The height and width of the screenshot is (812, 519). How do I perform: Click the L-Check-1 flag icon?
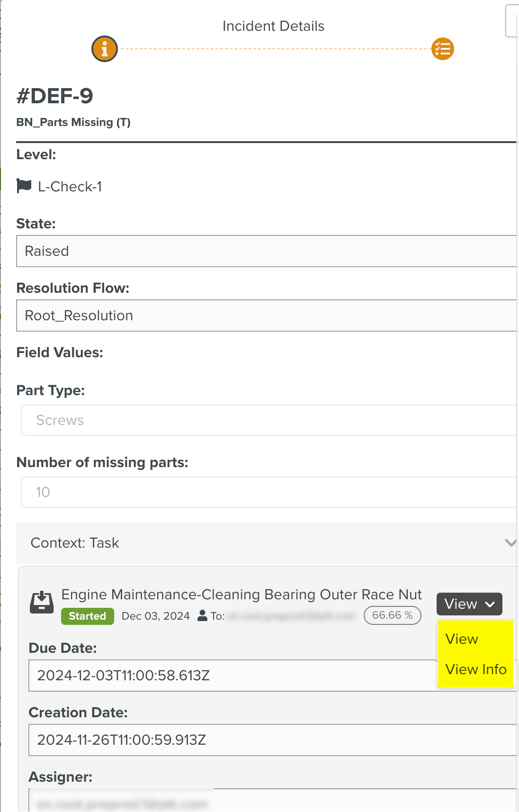pos(24,186)
